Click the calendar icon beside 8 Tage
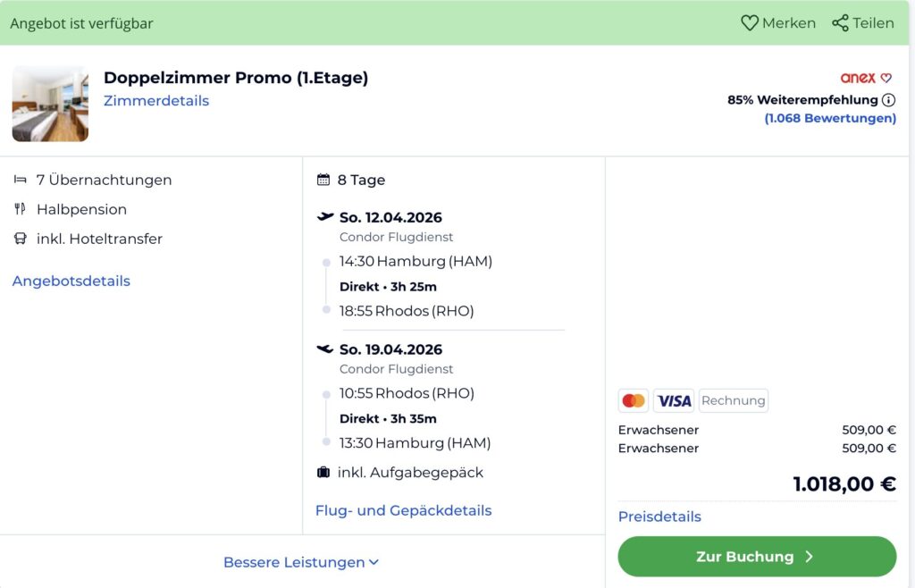 [x=323, y=179]
